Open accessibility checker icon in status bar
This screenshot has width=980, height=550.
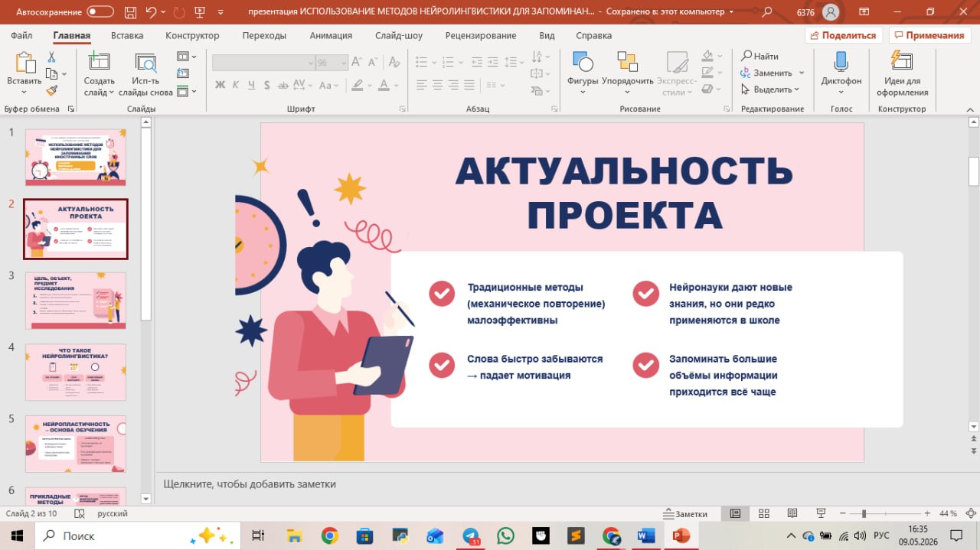[80, 513]
